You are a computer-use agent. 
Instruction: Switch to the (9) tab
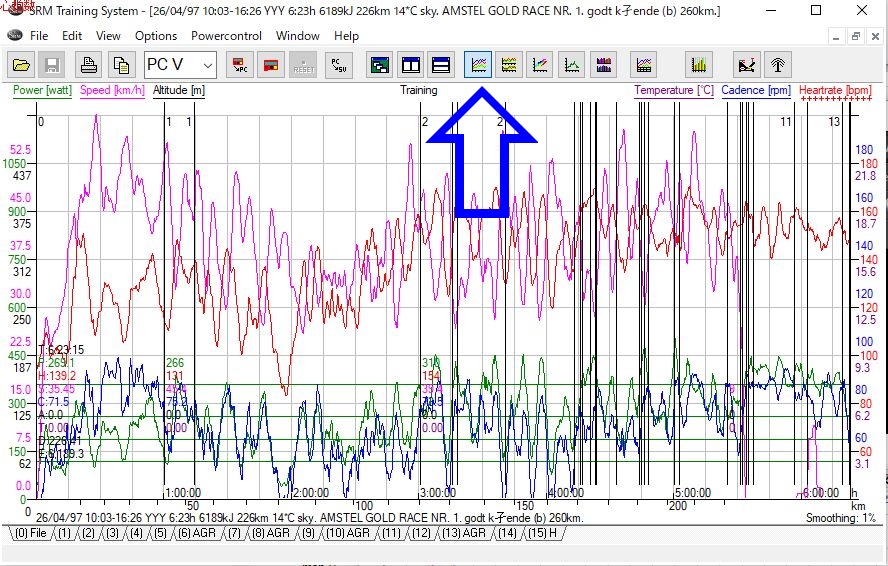coord(308,533)
